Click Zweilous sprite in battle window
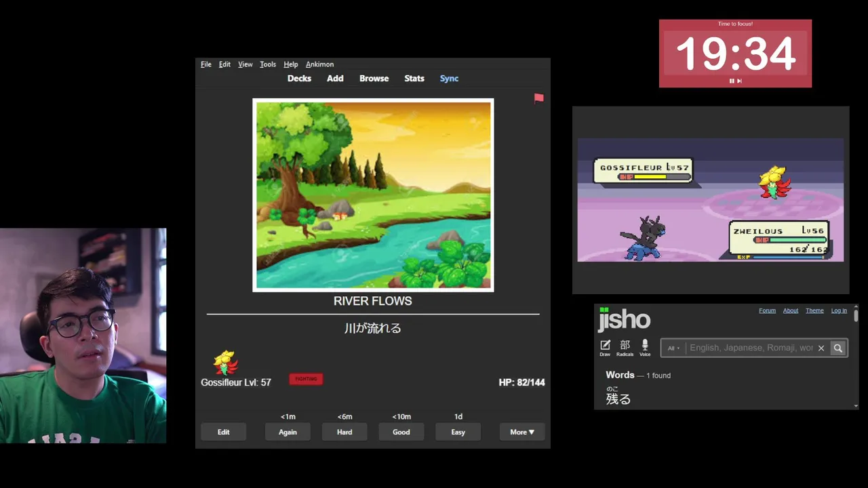This screenshot has height=488, width=868. [643, 239]
